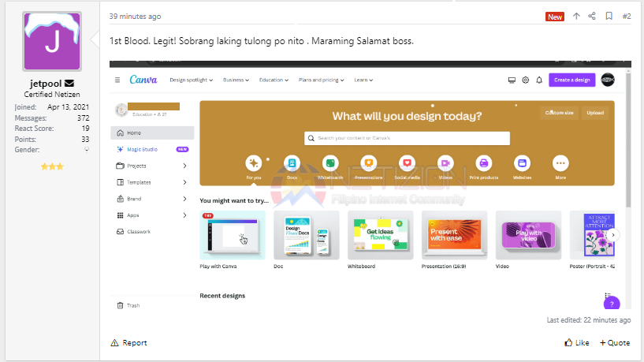
Task: Click the carousel next arrow
Action: [x=612, y=235]
